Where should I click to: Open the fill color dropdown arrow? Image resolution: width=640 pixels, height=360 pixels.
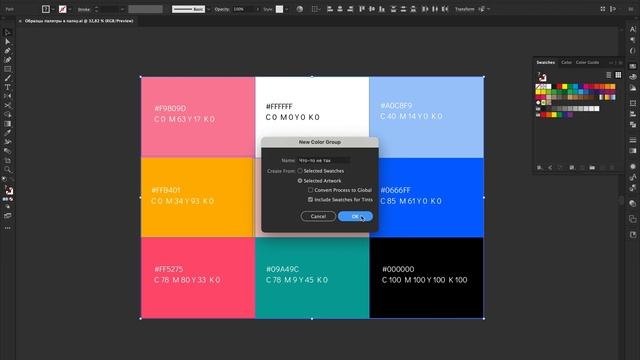tap(53, 9)
